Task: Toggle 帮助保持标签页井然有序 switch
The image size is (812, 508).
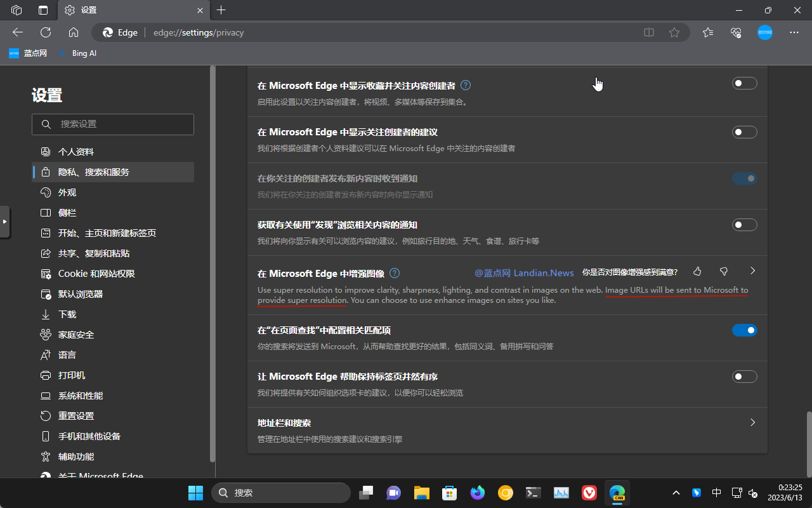Action: 745,377
